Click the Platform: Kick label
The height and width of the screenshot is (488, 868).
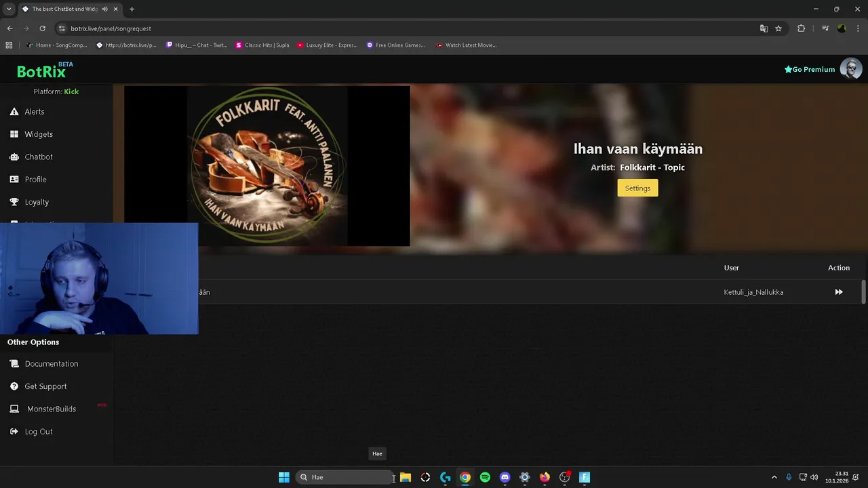(x=56, y=91)
